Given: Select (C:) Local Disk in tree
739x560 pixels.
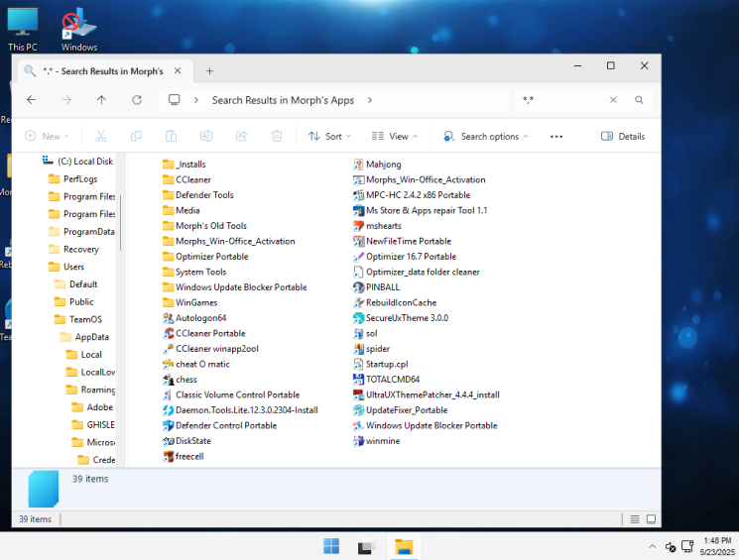Looking at the screenshot, I should click(77, 162).
